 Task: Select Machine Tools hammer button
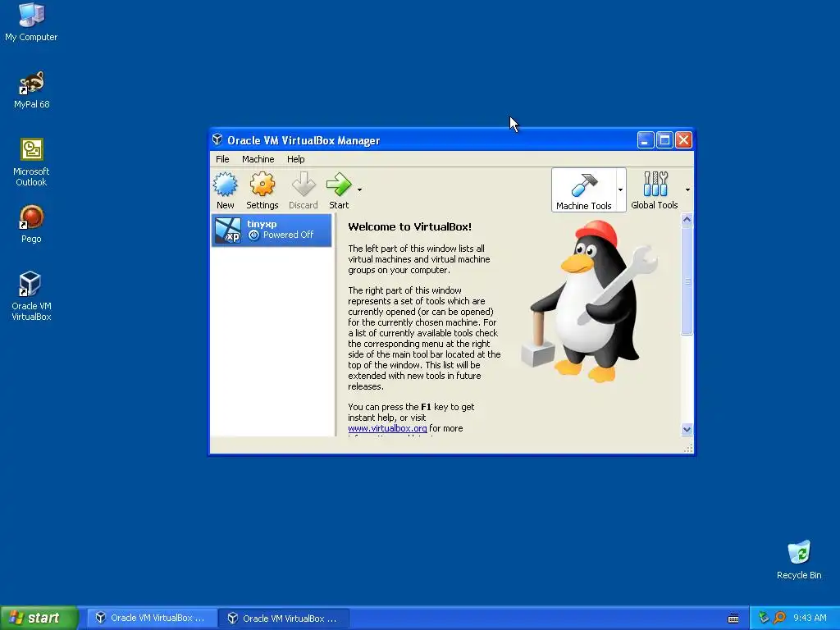pyautogui.click(x=583, y=190)
